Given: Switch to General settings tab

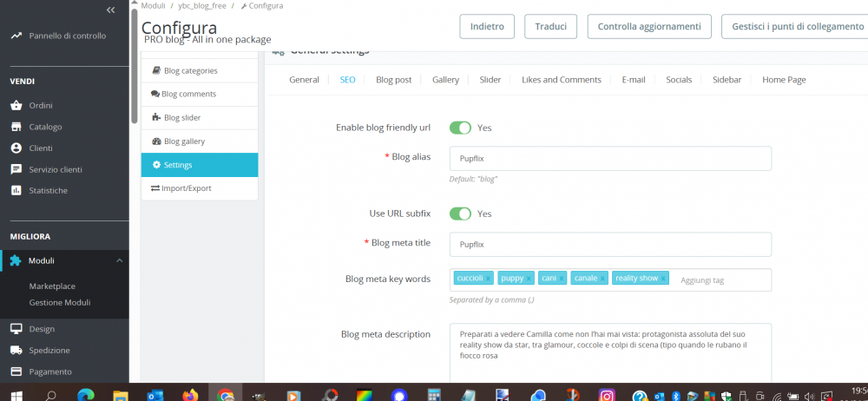Looking at the screenshot, I should (x=304, y=80).
